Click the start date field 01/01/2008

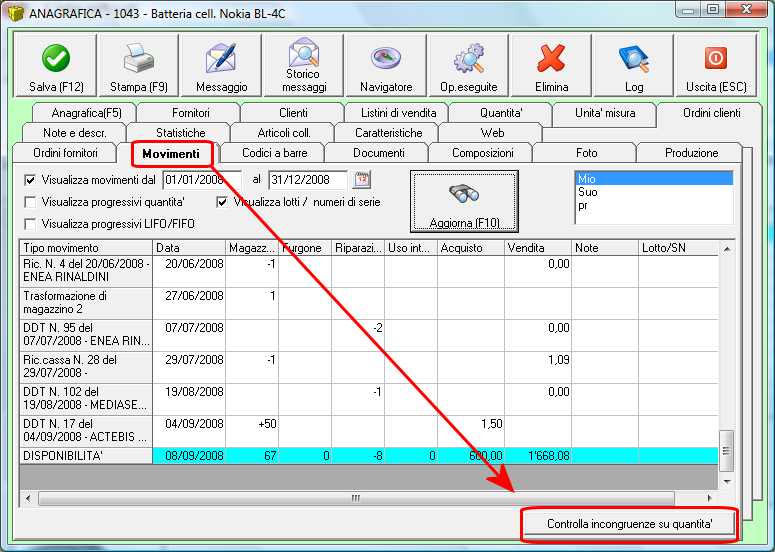click(202, 180)
